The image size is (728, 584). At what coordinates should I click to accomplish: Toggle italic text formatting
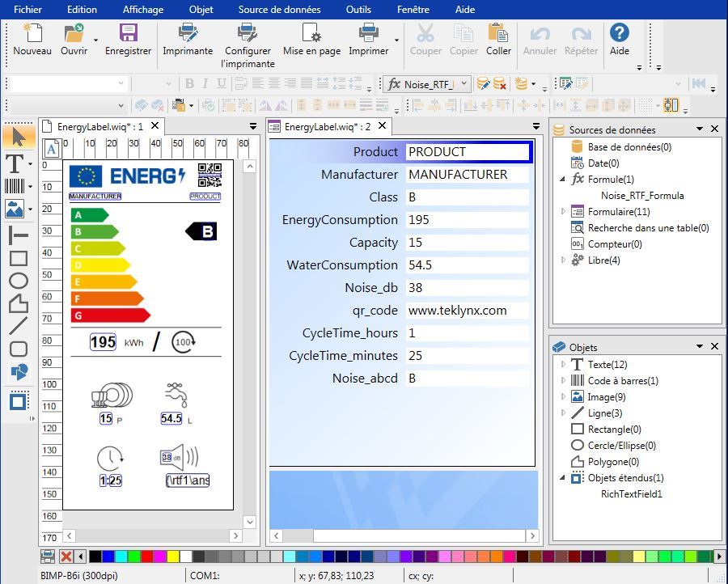coord(205,83)
